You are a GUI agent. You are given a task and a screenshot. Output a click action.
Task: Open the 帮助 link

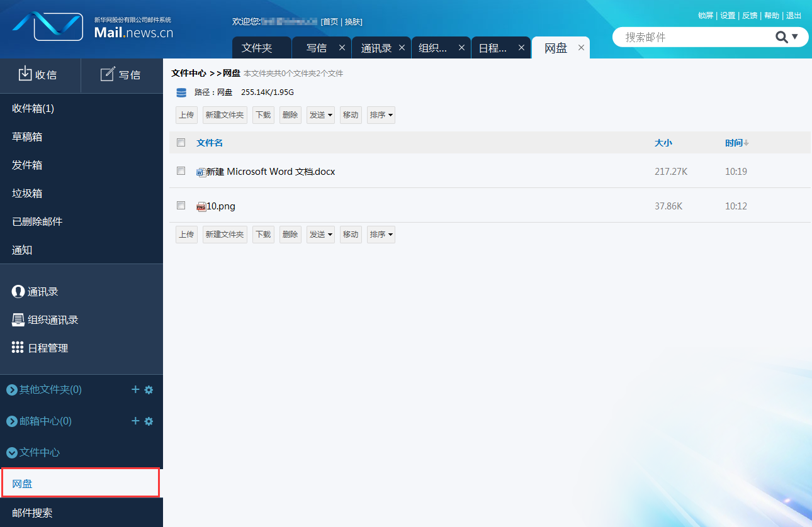click(772, 16)
